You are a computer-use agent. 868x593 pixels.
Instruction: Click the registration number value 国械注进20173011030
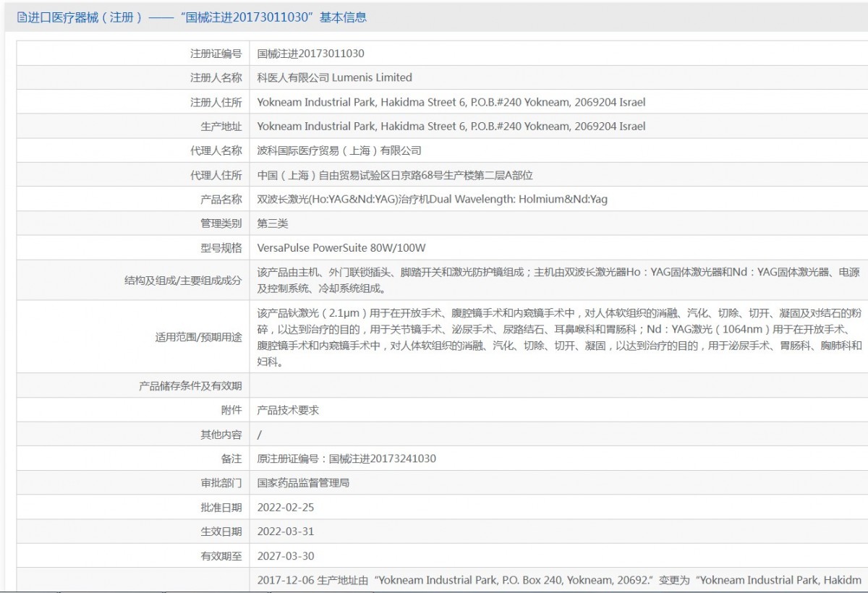click(310, 54)
